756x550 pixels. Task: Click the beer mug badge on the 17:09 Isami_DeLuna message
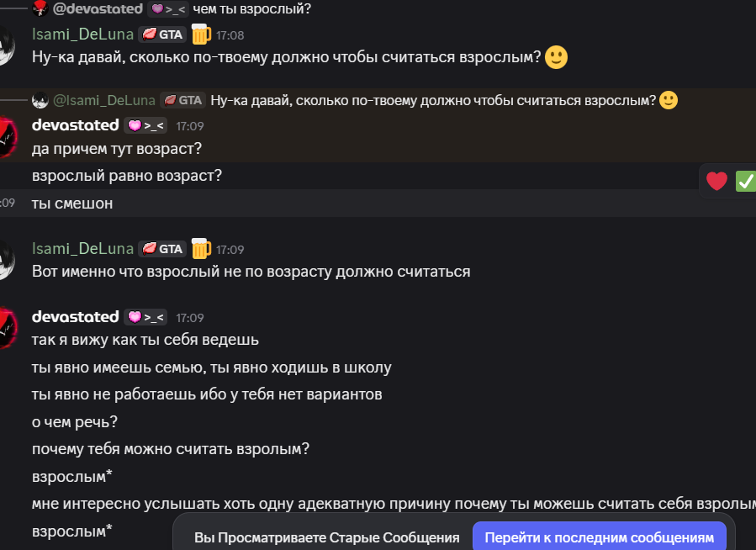point(200,249)
